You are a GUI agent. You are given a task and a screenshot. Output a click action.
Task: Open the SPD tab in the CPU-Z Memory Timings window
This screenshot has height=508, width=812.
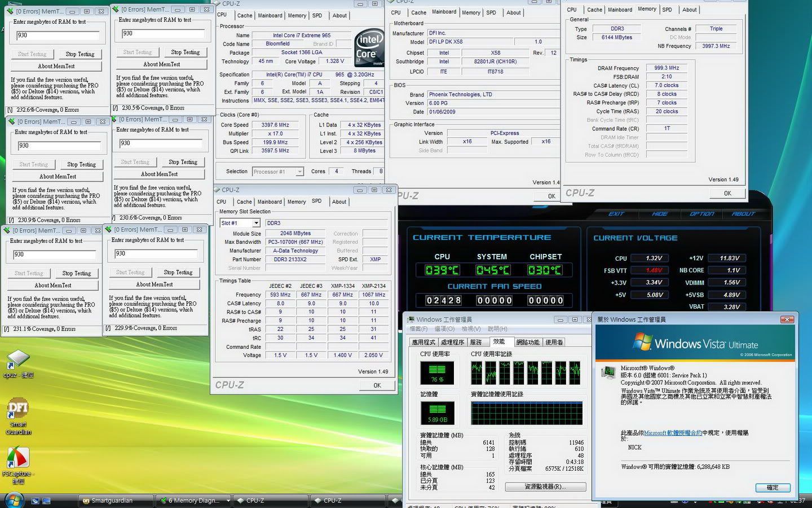(x=667, y=10)
